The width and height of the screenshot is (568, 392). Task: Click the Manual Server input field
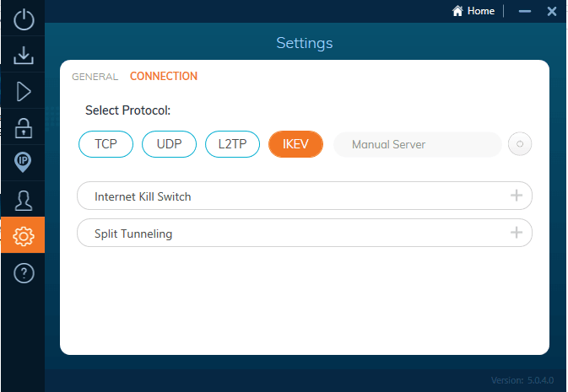coord(417,144)
